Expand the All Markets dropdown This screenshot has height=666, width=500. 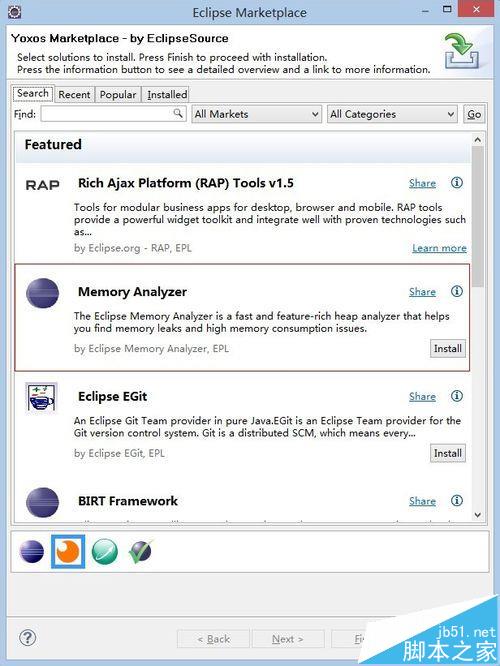[x=256, y=114]
